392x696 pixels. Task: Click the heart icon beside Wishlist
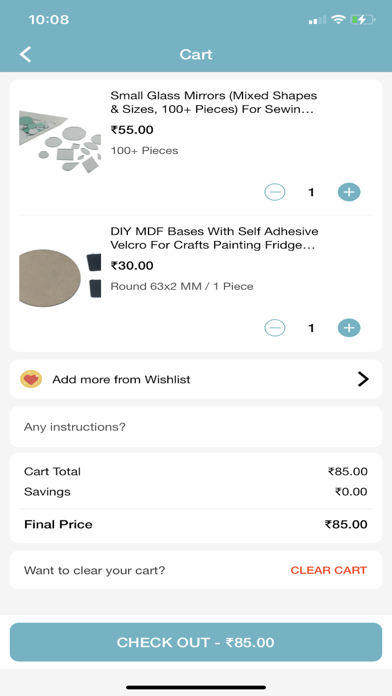(31, 379)
